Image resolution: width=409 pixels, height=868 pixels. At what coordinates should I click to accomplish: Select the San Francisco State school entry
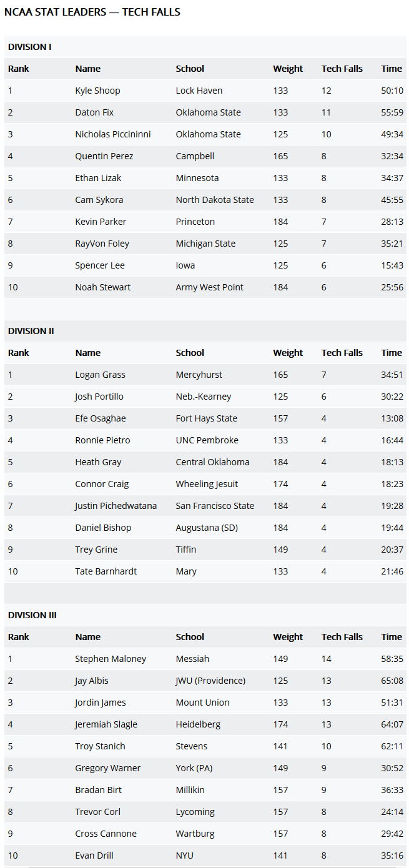click(x=215, y=506)
